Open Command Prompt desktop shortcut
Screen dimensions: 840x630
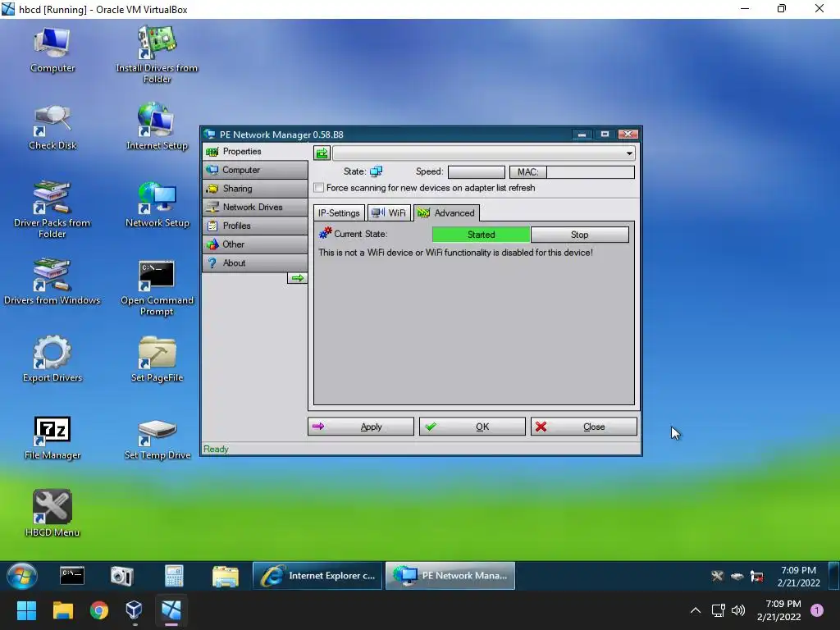pos(157,288)
